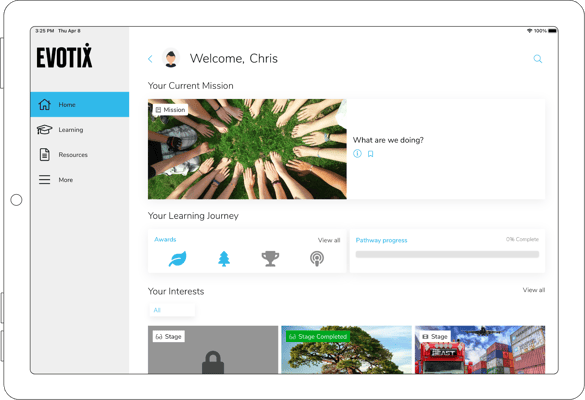585x400 pixels.
Task: Go to Learning in the sidebar
Action: (x=80, y=129)
